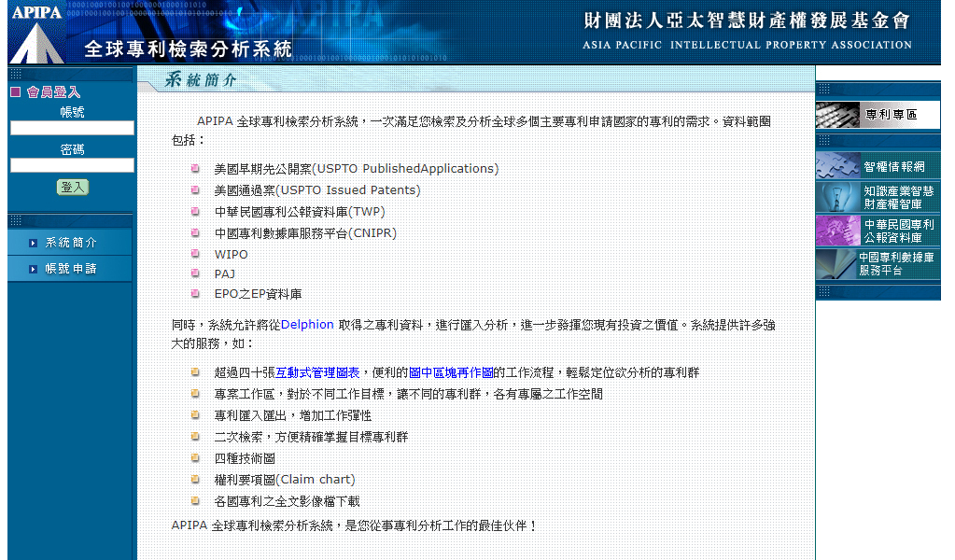Click the 登入 login button

click(x=73, y=187)
